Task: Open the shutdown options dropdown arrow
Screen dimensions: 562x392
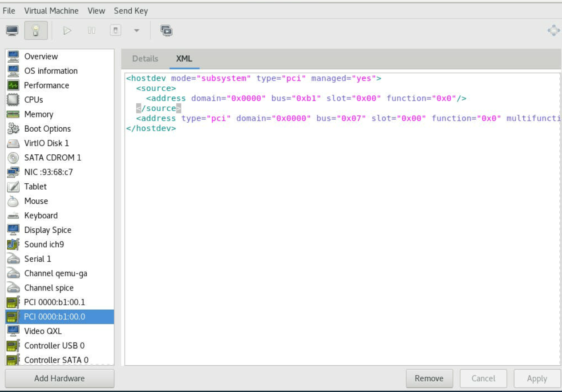Action: tap(137, 31)
